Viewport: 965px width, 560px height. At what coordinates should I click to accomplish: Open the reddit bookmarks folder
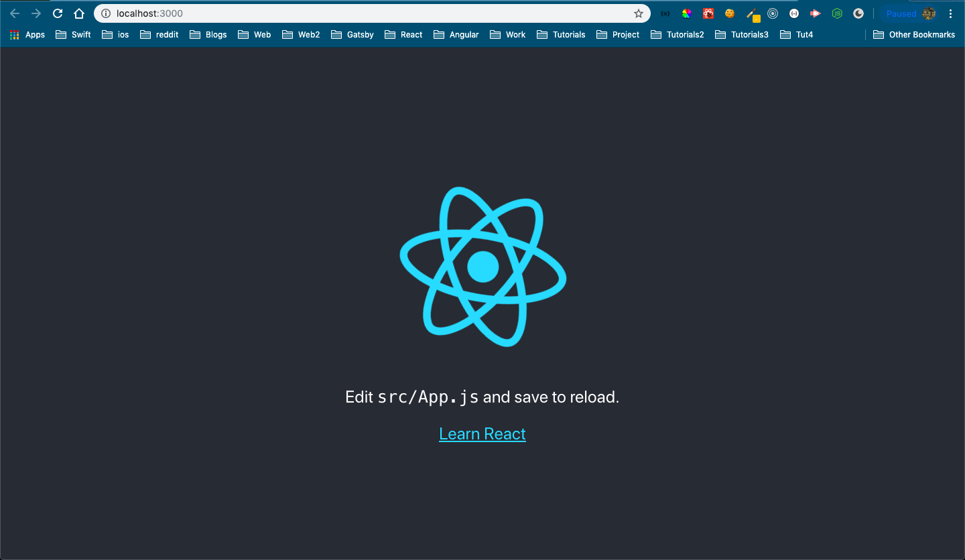pos(159,35)
